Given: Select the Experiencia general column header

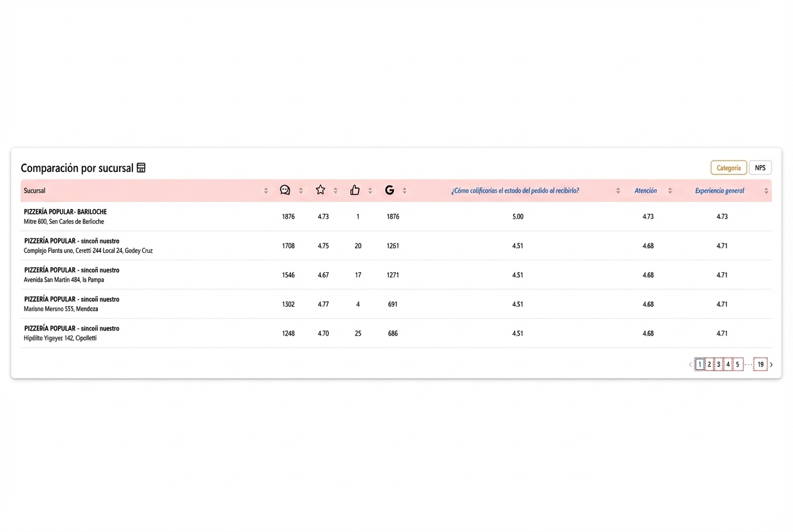Looking at the screenshot, I should [720, 190].
